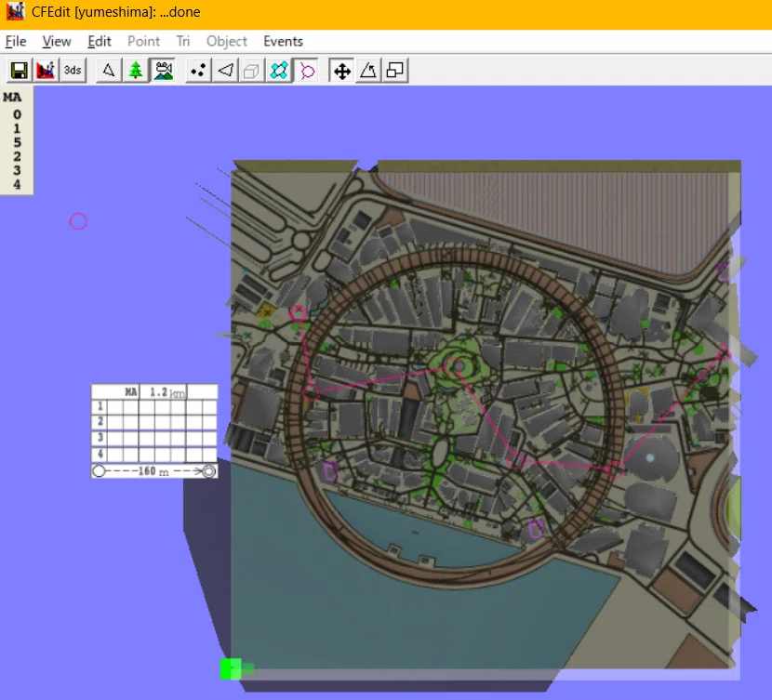Click the isolated magenta circle outside the map
Screen dimensions: 772x700
(78, 221)
